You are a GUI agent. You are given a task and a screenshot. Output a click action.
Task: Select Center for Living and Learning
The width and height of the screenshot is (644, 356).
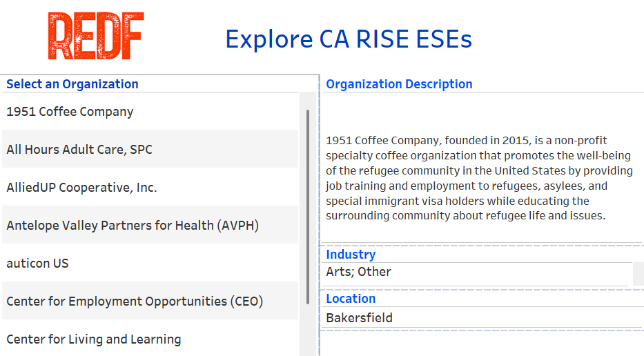click(x=94, y=339)
